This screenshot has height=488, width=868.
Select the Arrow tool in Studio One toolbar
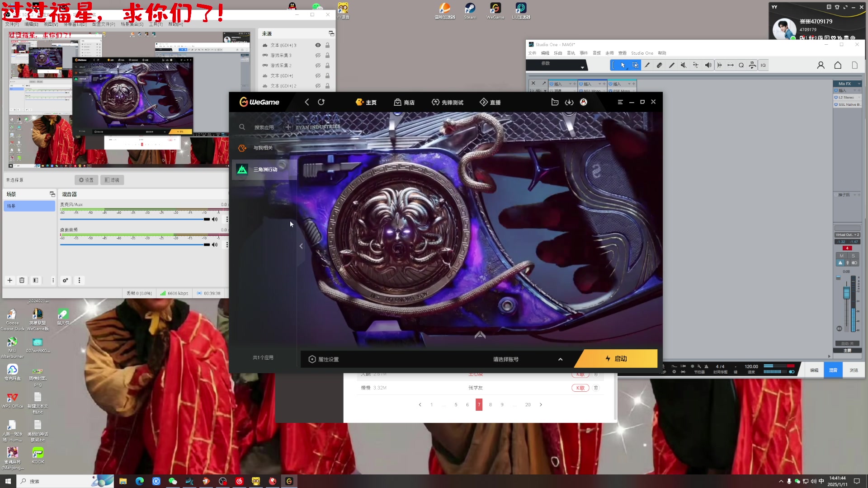pyautogui.click(x=623, y=65)
